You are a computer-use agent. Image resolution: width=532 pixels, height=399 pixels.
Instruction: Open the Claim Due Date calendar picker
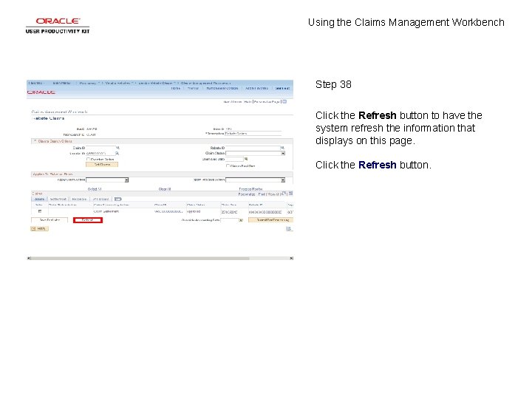click(x=246, y=159)
